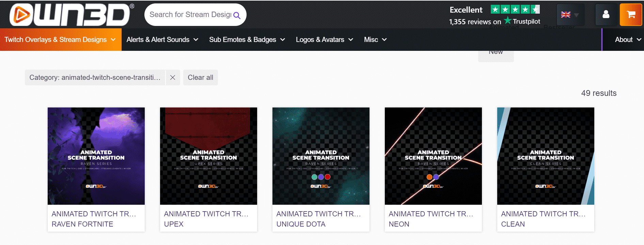
Task: Open Sub Emotes & Badges menu
Action: [247, 40]
